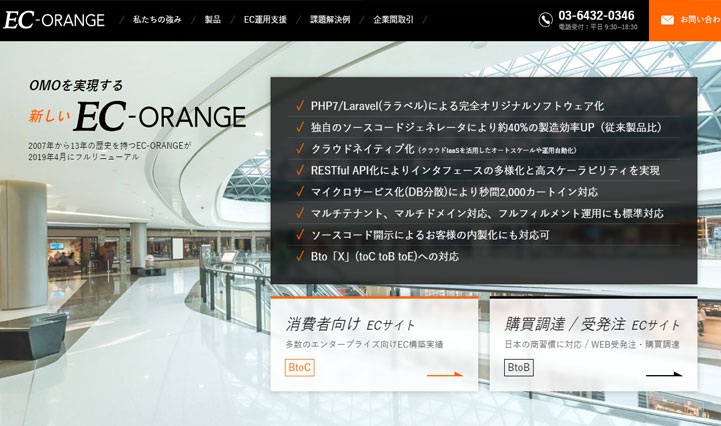Click text 2019年4月にフルリニューアル
This screenshot has height=426, width=721.
click(x=83, y=157)
